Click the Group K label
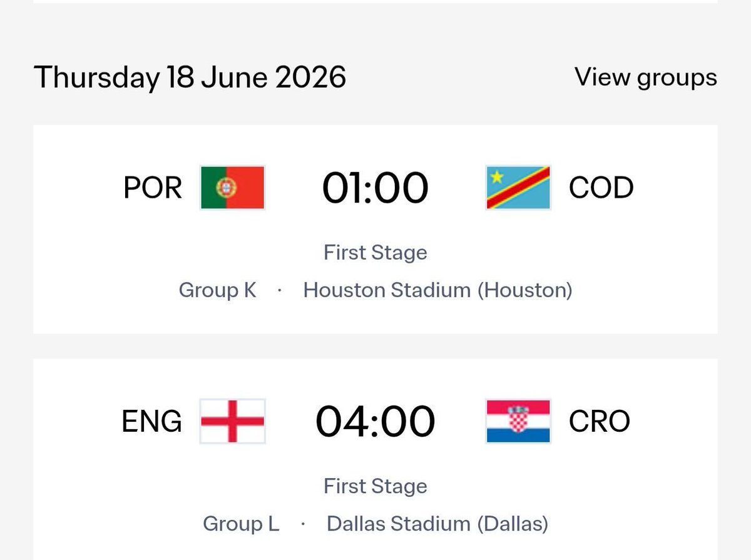The image size is (751, 560). point(218,290)
